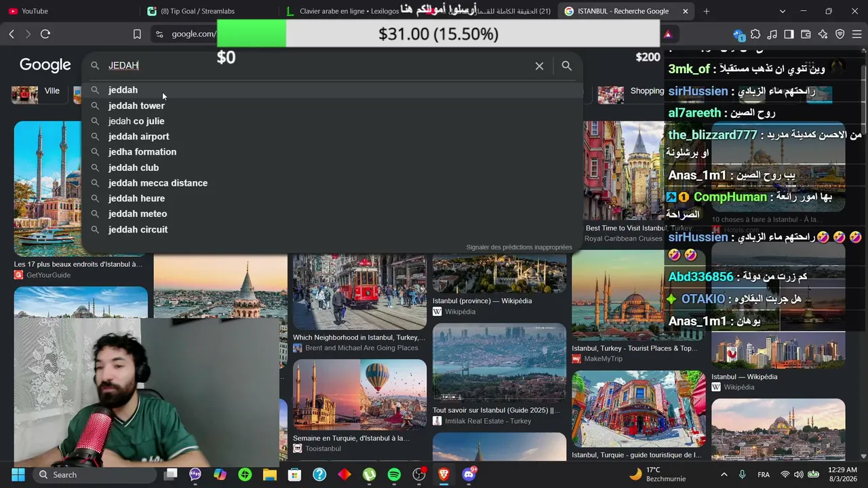
Task: Open the Extensions puzzle icon
Action: (755, 34)
